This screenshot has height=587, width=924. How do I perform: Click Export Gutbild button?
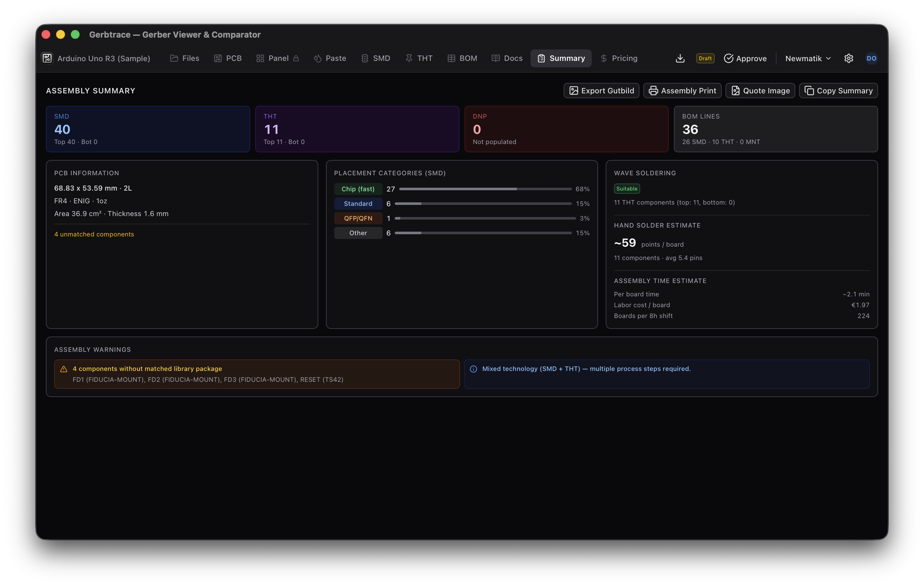[x=601, y=91]
